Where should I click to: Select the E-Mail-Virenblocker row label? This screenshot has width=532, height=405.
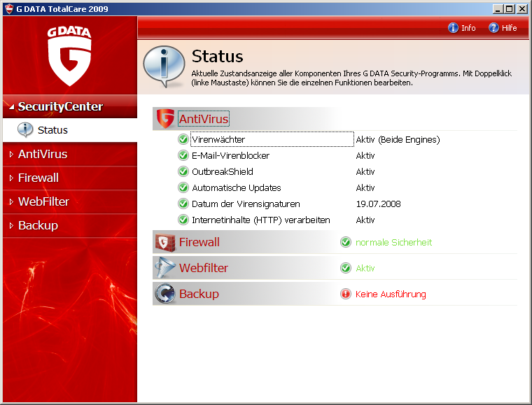[231, 155]
